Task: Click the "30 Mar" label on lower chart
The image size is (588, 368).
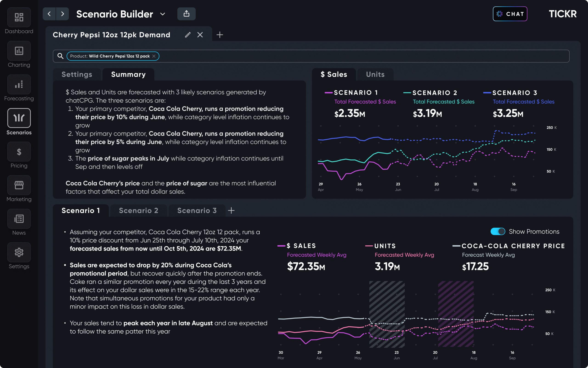Action: click(281, 355)
